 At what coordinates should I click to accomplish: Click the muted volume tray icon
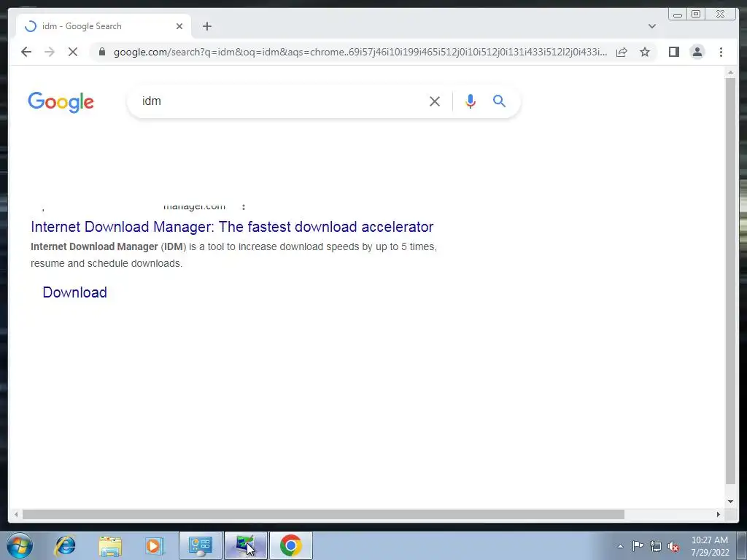pyautogui.click(x=673, y=546)
